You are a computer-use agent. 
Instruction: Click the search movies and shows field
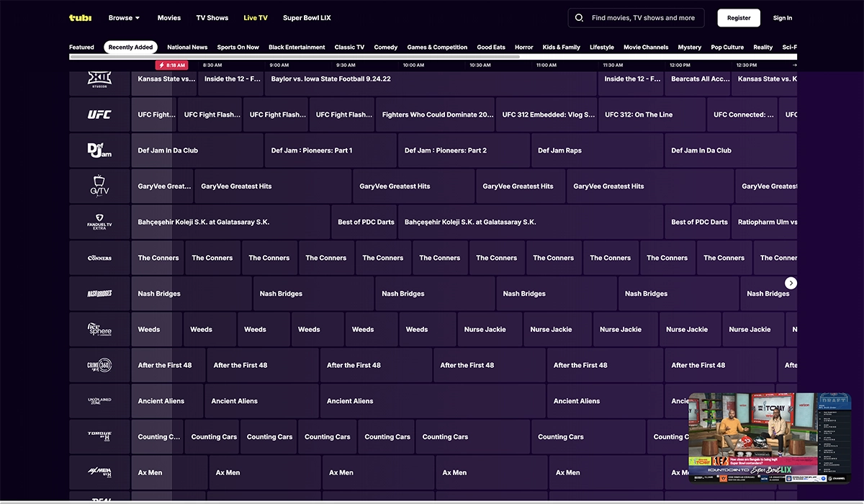pos(636,18)
